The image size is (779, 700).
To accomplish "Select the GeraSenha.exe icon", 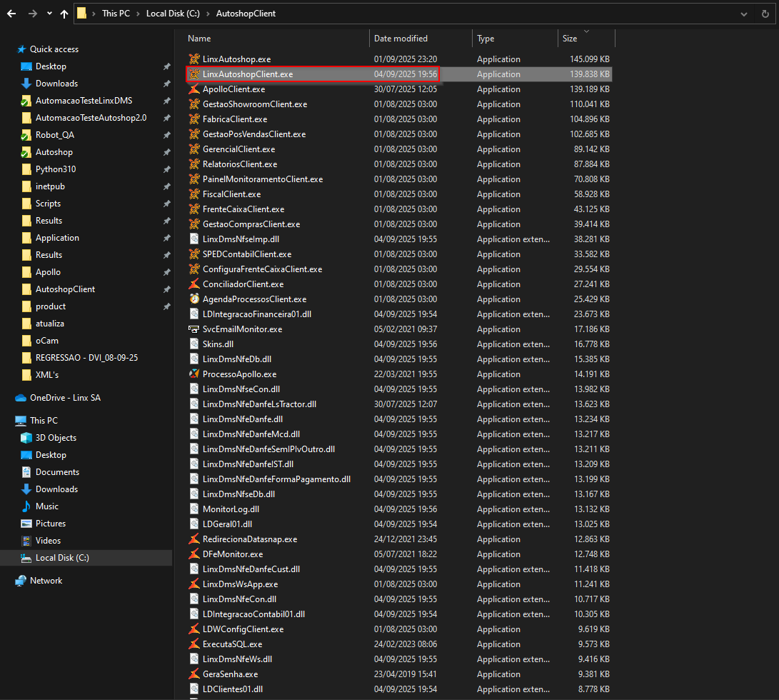I will pyautogui.click(x=194, y=674).
